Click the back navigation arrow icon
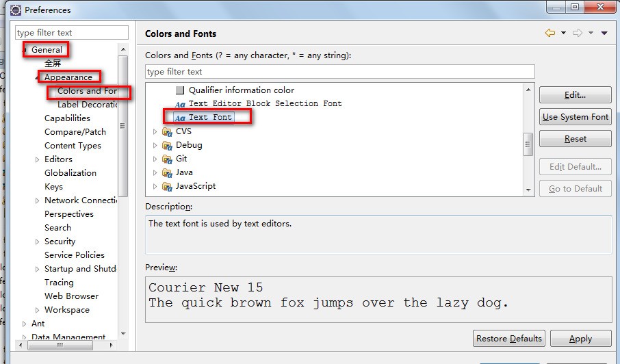This screenshot has height=364, width=620. tap(550, 33)
